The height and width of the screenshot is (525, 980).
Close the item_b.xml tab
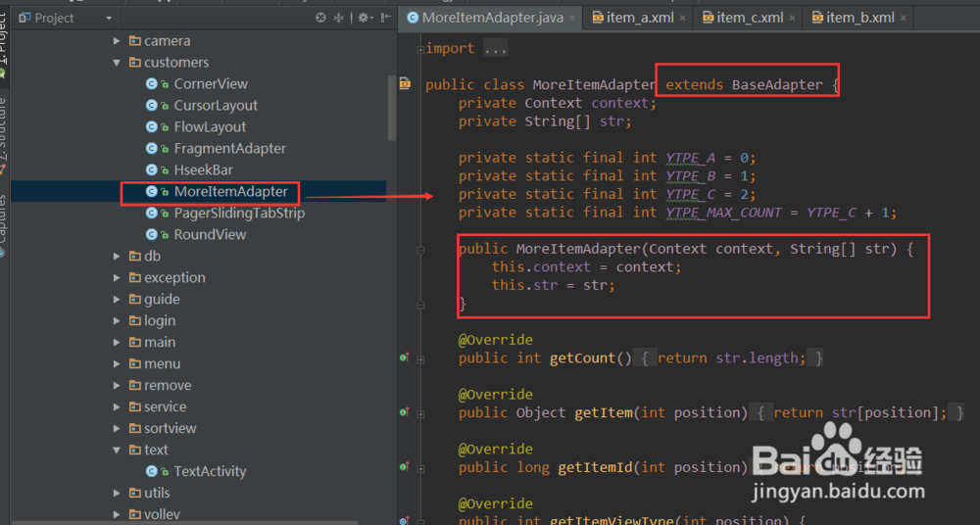point(904,19)
